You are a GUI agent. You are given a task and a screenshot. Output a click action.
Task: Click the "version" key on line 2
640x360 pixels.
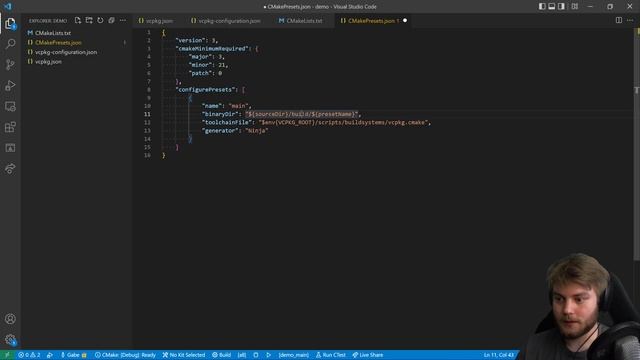pos(191,40)
